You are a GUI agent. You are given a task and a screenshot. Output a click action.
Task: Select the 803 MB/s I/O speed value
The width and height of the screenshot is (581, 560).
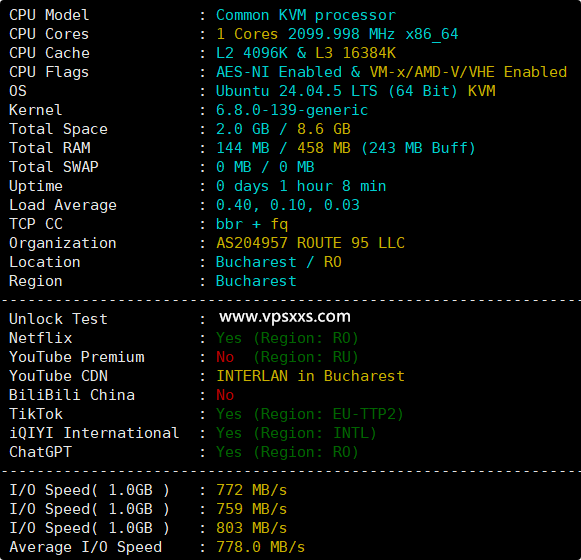pos(252,528)
